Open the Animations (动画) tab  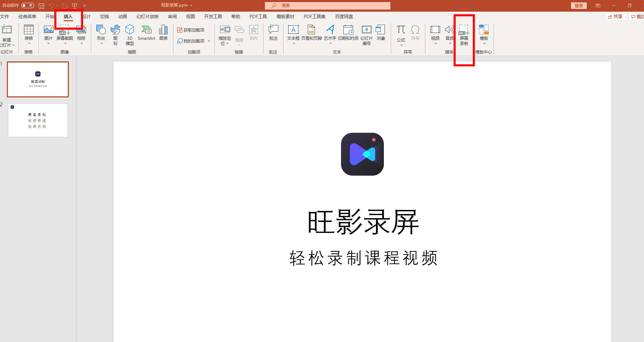tap(123, 16)
